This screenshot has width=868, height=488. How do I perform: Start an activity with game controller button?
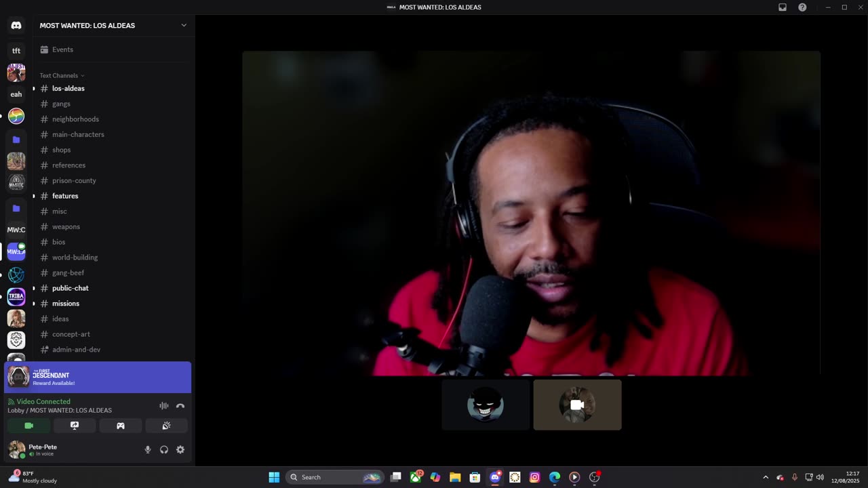[121, 426]
